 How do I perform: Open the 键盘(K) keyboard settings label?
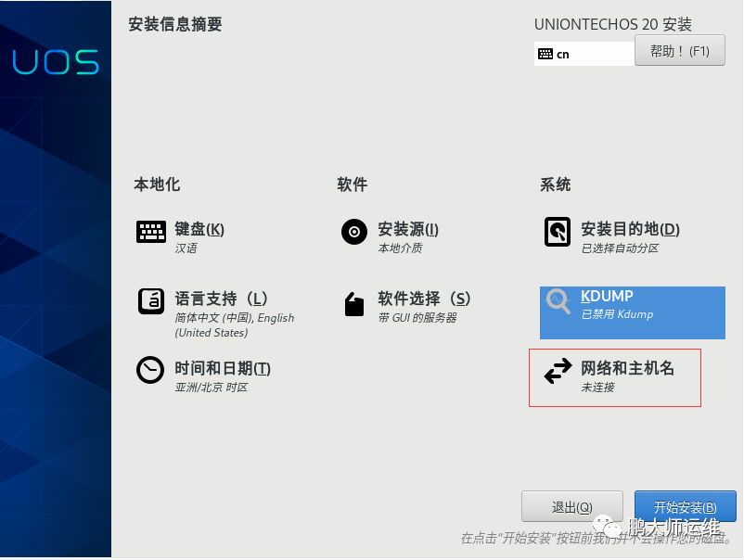point(199,230)
